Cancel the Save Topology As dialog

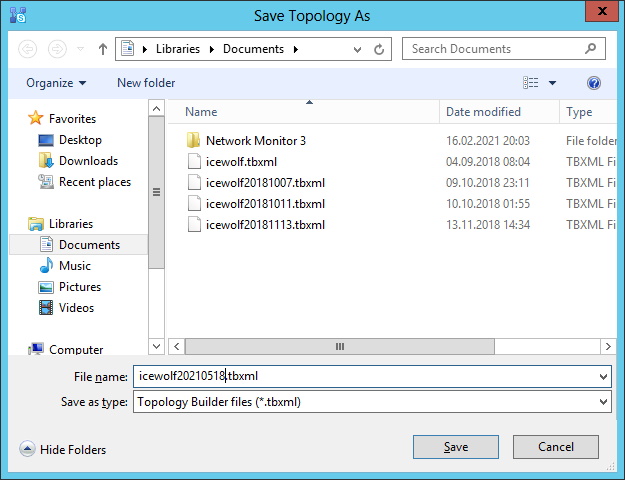[x=556, y=447]
